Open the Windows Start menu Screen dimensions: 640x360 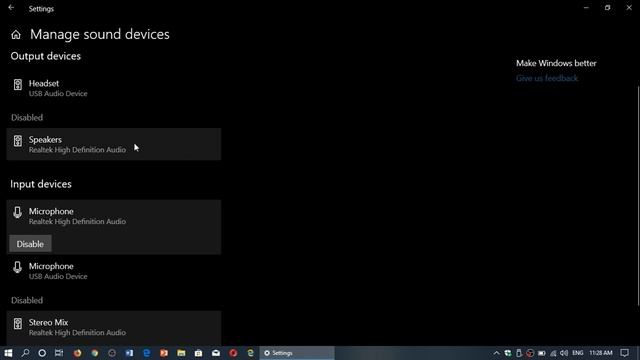point(8,353)
